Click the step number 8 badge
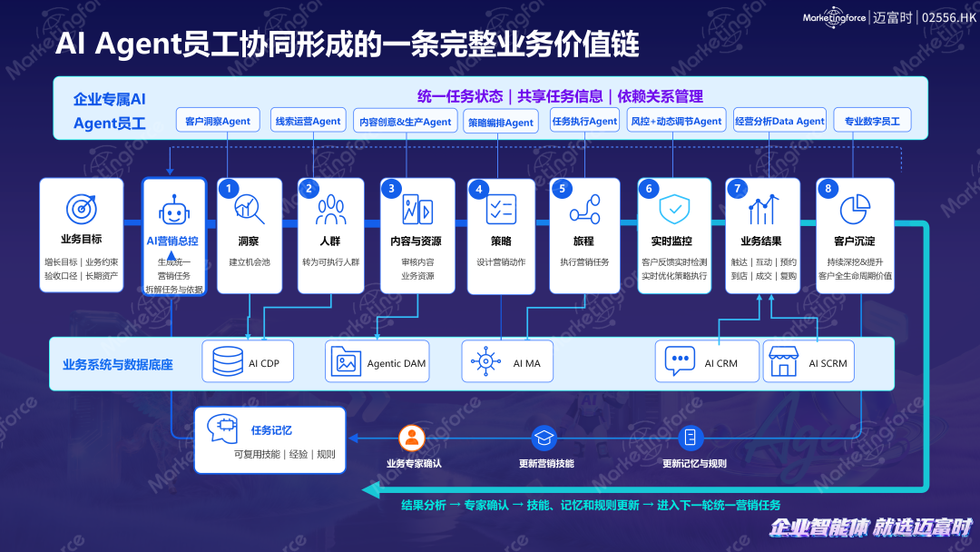Image resolution: width=980 pixels, height=552 pixels. click(x=828, y=188)
